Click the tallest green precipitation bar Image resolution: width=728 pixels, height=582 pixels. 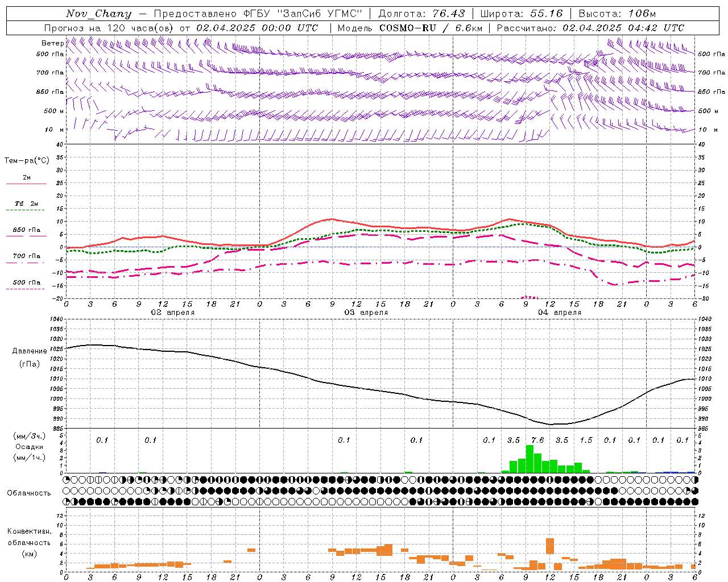pyautogui.click(x=530, y=459)
